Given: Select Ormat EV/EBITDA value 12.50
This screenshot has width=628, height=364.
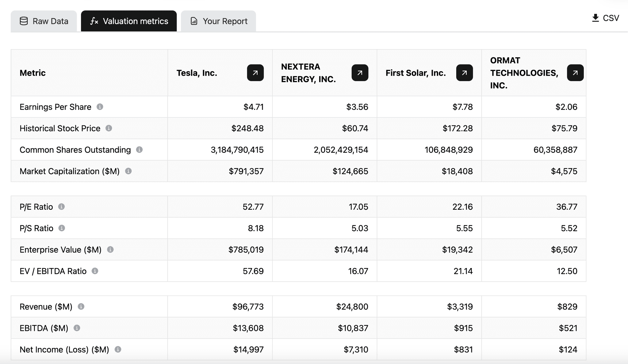Looking at the screenshot, I should pyautogui.click(x=567, y=271).
